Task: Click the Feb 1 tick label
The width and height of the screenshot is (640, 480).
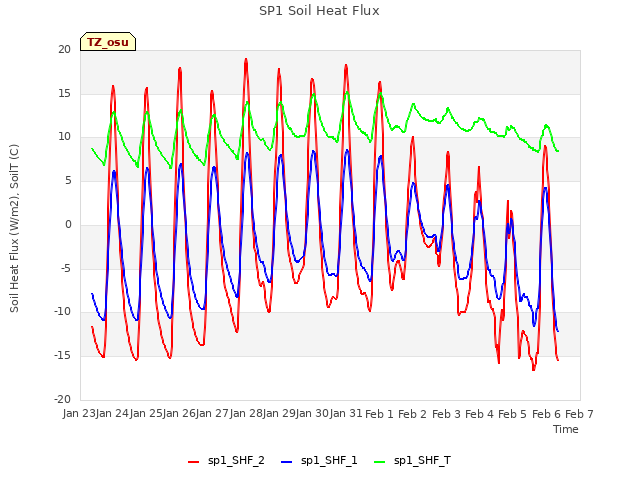Action: (x=379, y=414)
